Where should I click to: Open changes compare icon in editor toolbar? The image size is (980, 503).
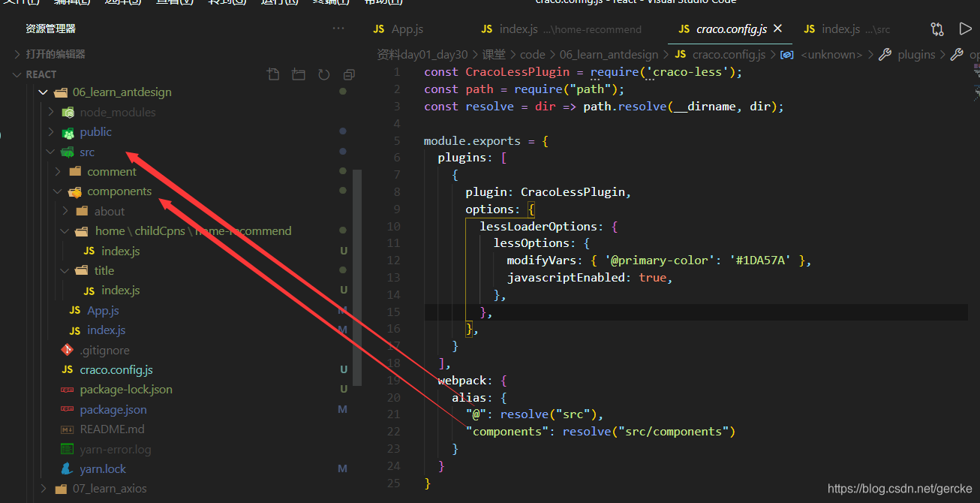937,29
